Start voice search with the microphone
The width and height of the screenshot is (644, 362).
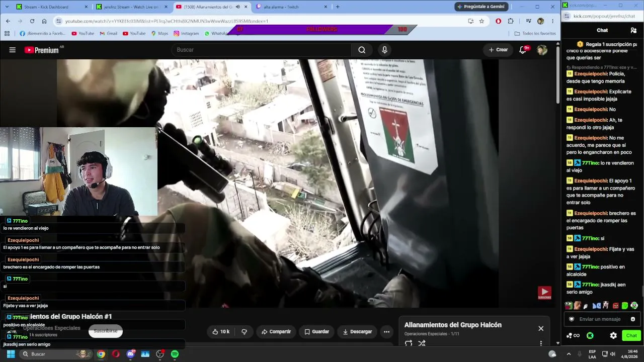[x=384, y=50]
